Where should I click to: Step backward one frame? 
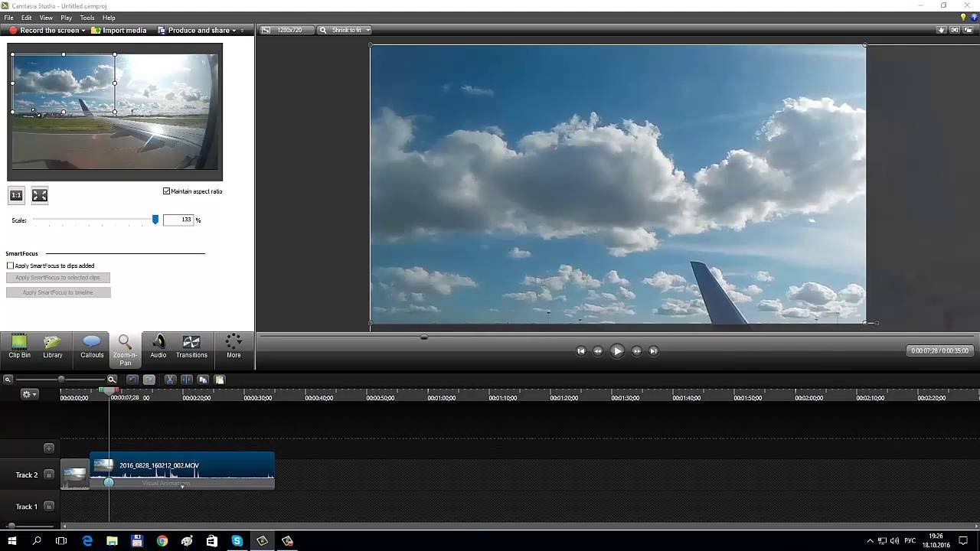598,351
